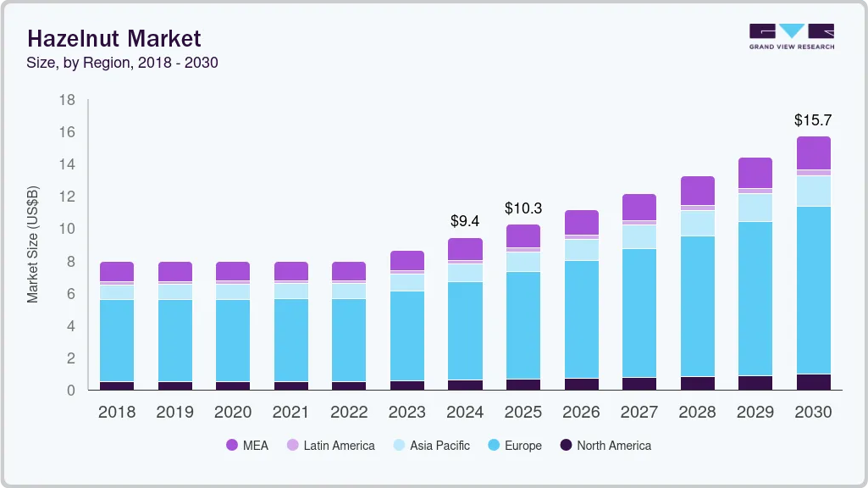This screenshot has height=488, width=868.
Task: Click the 2026 year label on x-axis
Action: coord(581,413)
